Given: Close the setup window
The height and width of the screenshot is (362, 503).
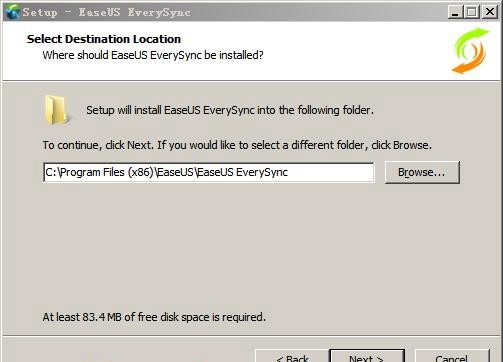Looking at the screenshot, I should point(489,12).
